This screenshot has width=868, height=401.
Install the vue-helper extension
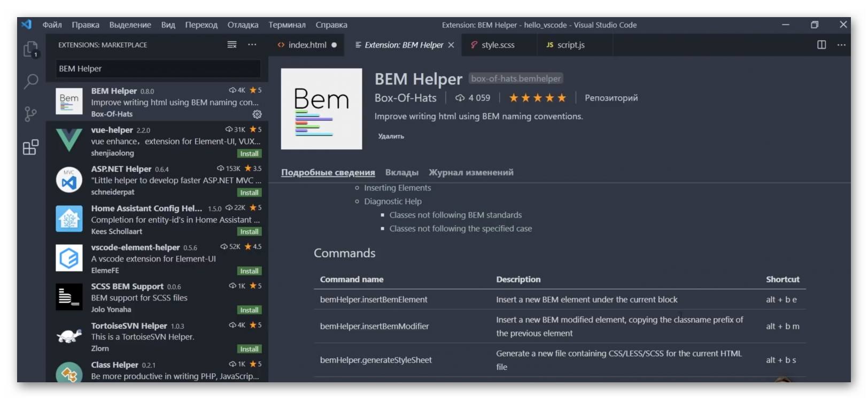[x=250, y=153]
